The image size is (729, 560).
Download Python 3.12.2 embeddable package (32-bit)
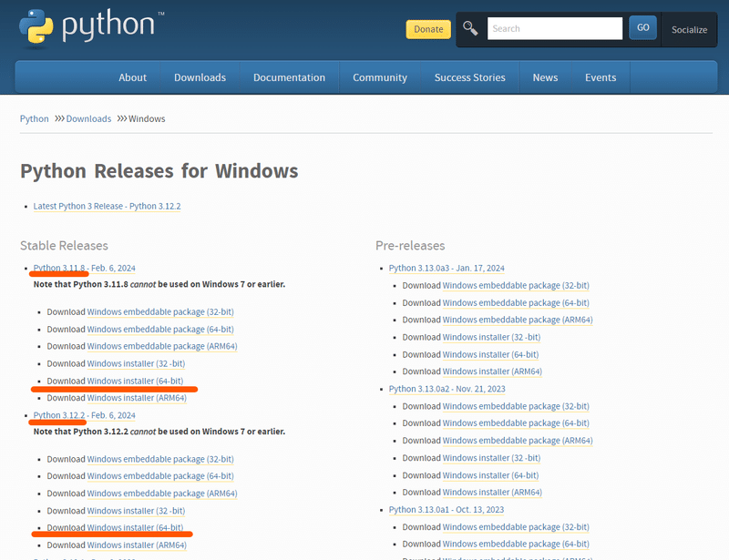coord(160,459)
